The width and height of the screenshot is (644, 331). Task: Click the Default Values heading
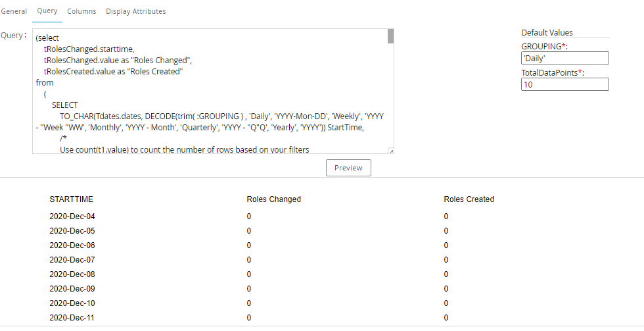pos(547,33)
